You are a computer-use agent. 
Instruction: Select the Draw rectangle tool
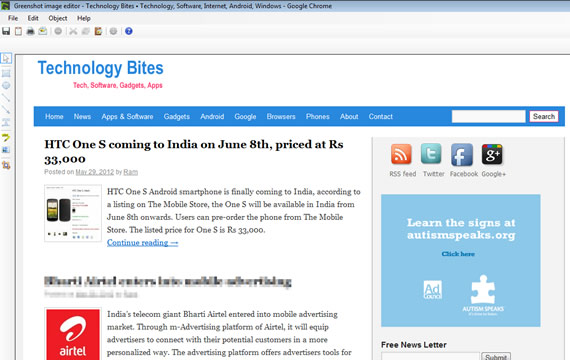point(6,73)
